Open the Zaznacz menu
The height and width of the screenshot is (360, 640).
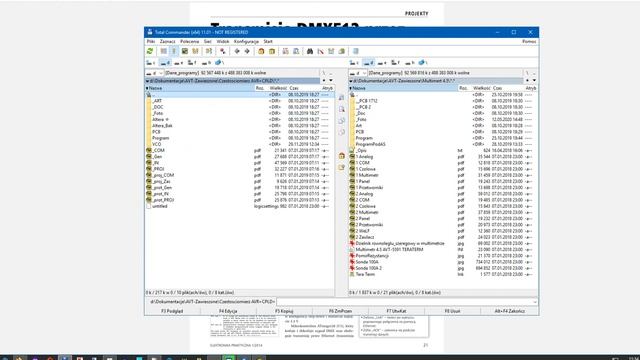(x=167, y=42)
